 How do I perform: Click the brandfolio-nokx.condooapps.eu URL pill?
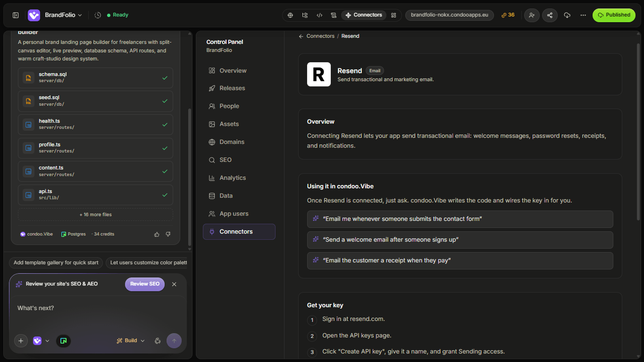coord(450,15)
